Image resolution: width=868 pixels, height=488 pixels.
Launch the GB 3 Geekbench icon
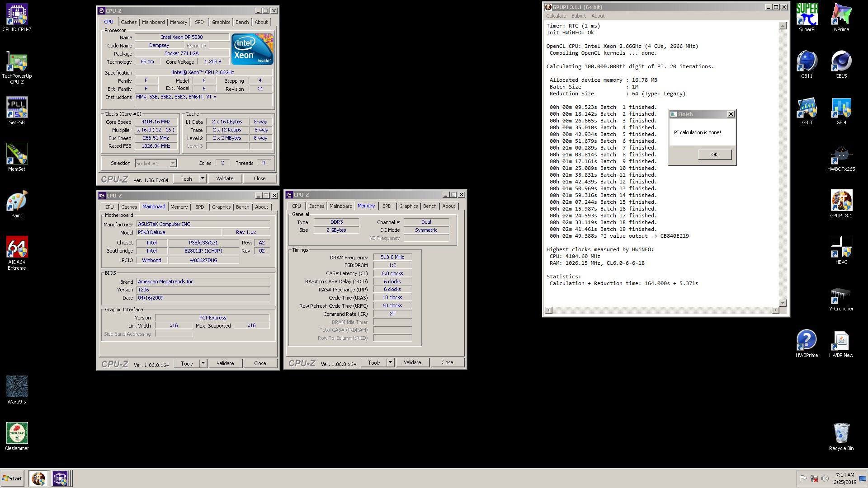pos(807,111)
